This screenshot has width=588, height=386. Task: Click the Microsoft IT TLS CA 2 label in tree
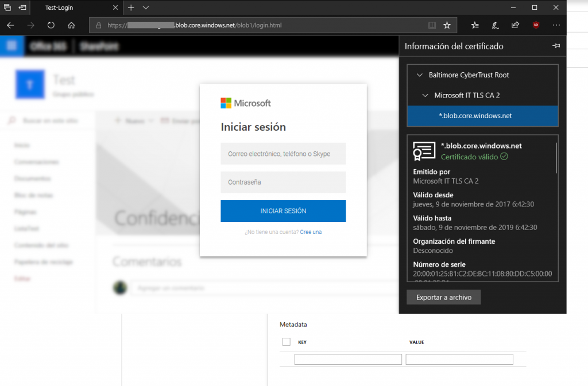pyautogui.click(x=467, y=95)
